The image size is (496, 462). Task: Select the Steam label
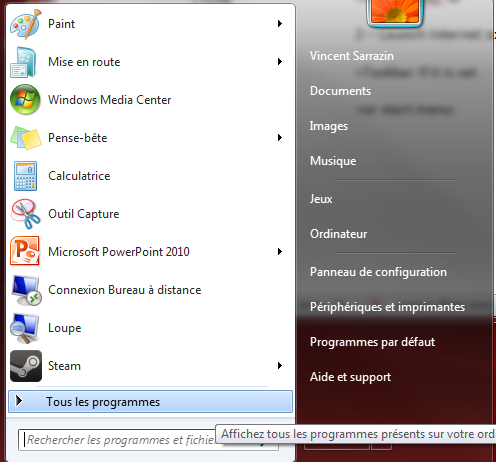pos(64,366)
